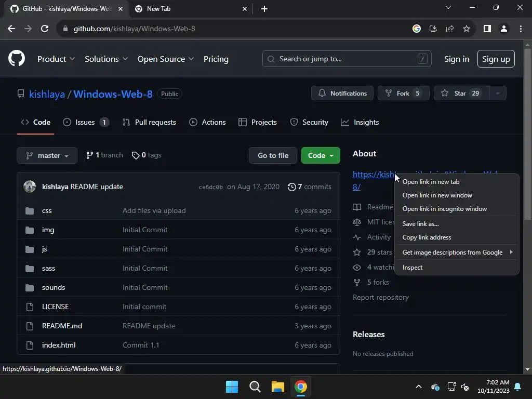Click the browser address bar URL
The height and width of the screenshot is (399, 532).
click(135, 29)
